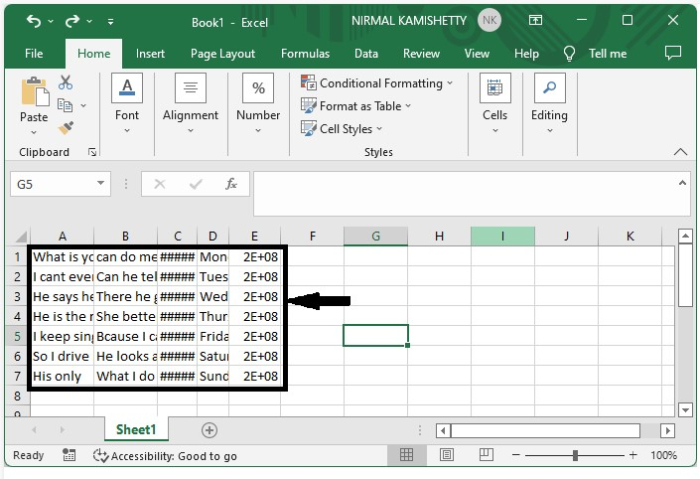Click the Name Box showing G5

[52, 184]
